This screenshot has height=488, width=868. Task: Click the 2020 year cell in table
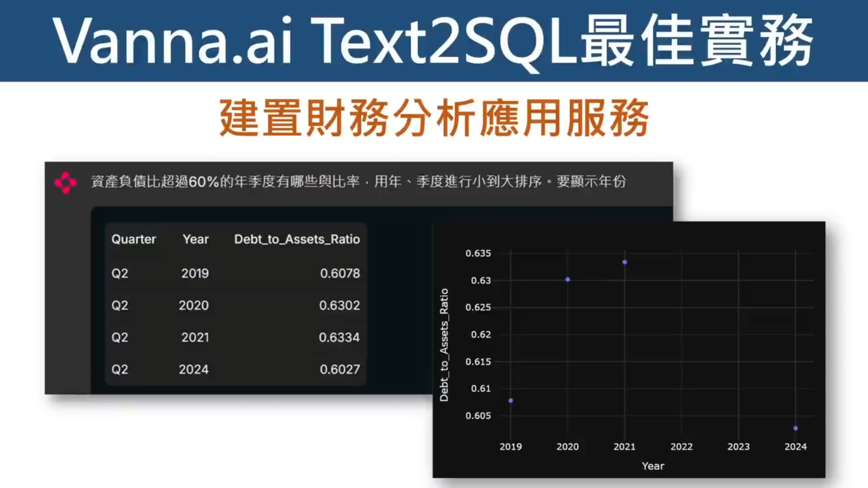pos(193,305)
